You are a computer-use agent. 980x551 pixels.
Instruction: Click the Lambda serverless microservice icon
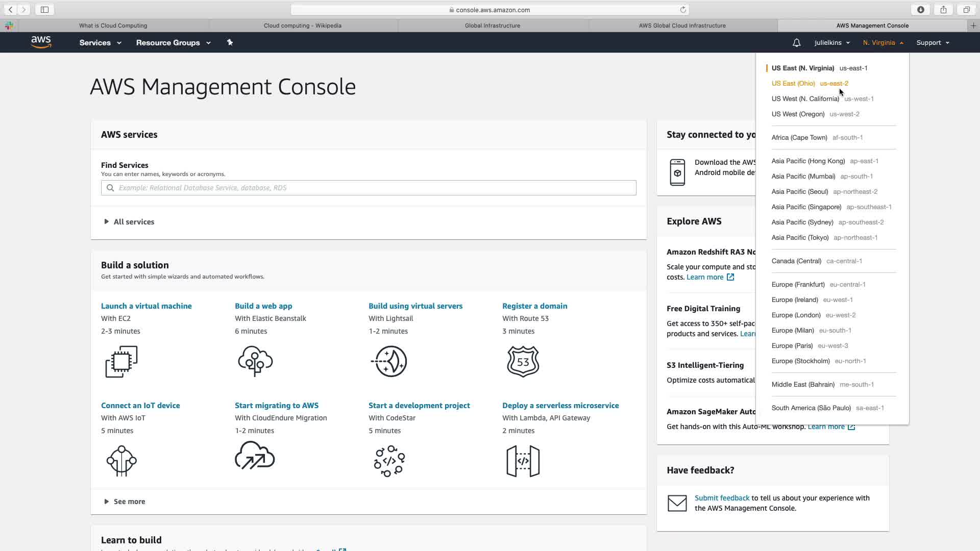click(x=523, y=461)
